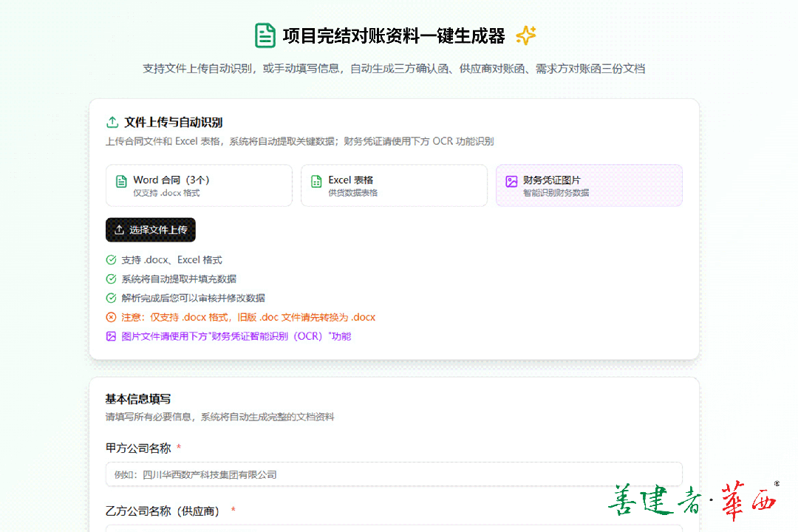This screenshot has width=798, height=532.
Task: Click the check icon beside 系统将自动提取并填充数据
Action: 111,279
